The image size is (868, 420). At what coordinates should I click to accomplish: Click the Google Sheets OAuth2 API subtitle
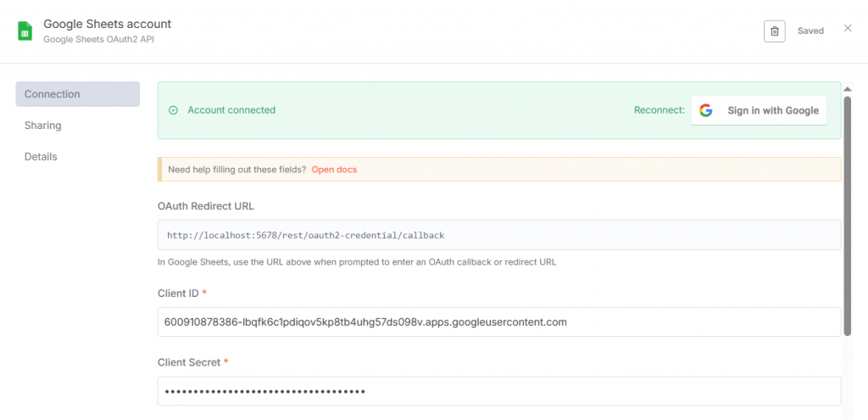click(98, 39)
